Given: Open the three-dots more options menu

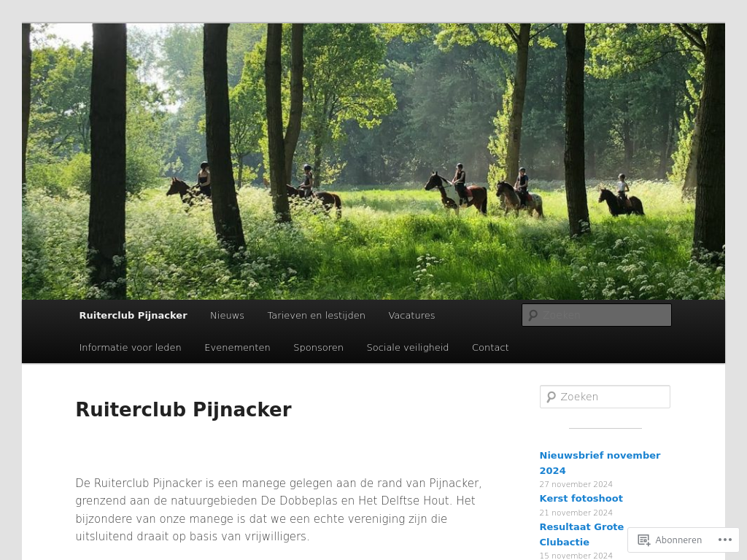Looking at the screenshot, I should click(725, 540).
